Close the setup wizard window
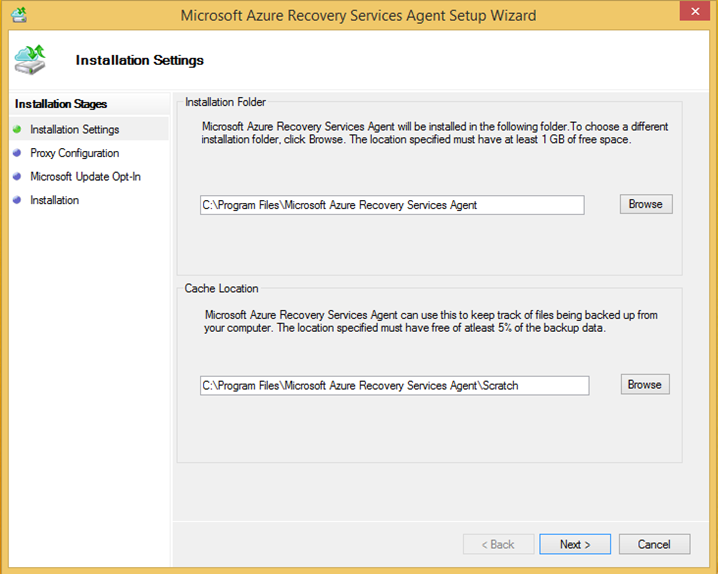Screen dimensions: 718x574 pos(695,11)
